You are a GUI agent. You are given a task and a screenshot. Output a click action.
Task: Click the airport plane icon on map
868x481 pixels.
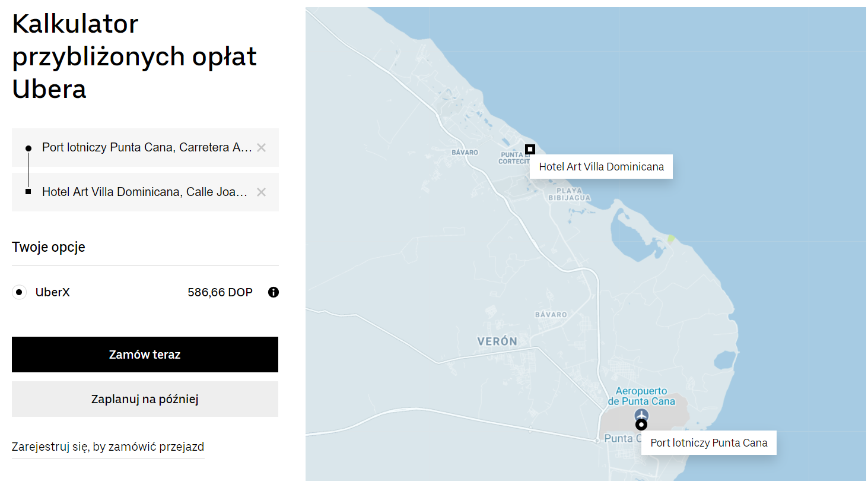[641, 414]
